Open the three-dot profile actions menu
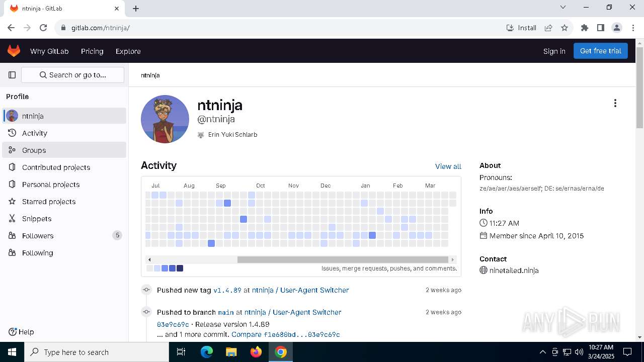Viewport: 644px width, 362px height. (x=615, y=103)
